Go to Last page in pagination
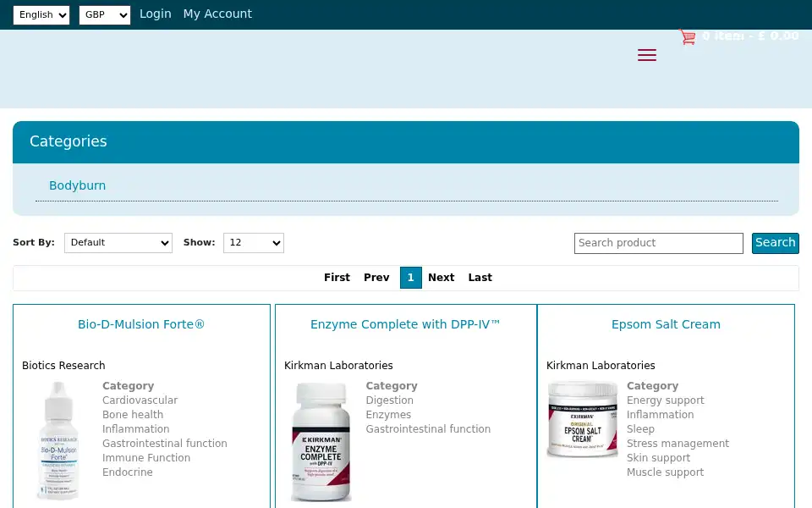 [480, 278]
